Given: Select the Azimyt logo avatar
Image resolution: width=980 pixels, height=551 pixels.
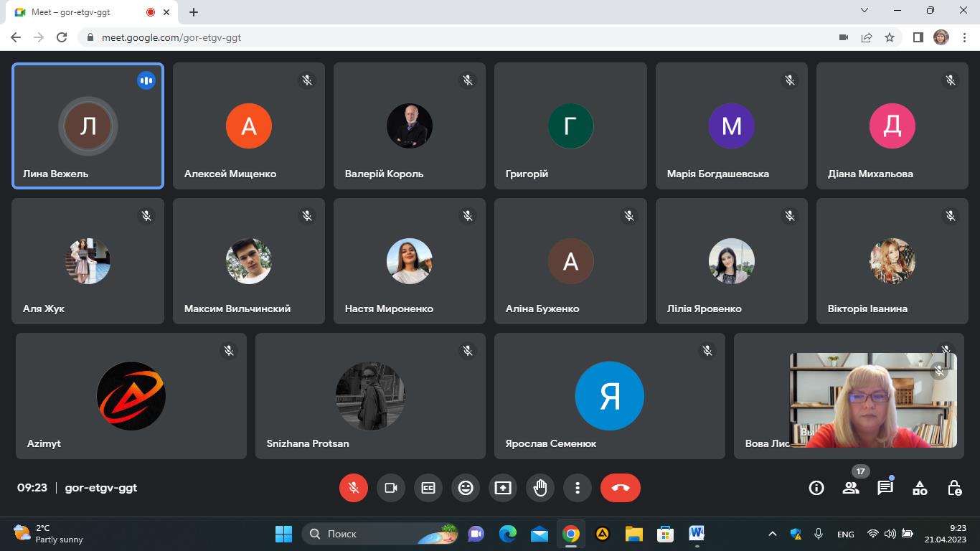Looking at the screenshot, I should click(x=131, y=396).
